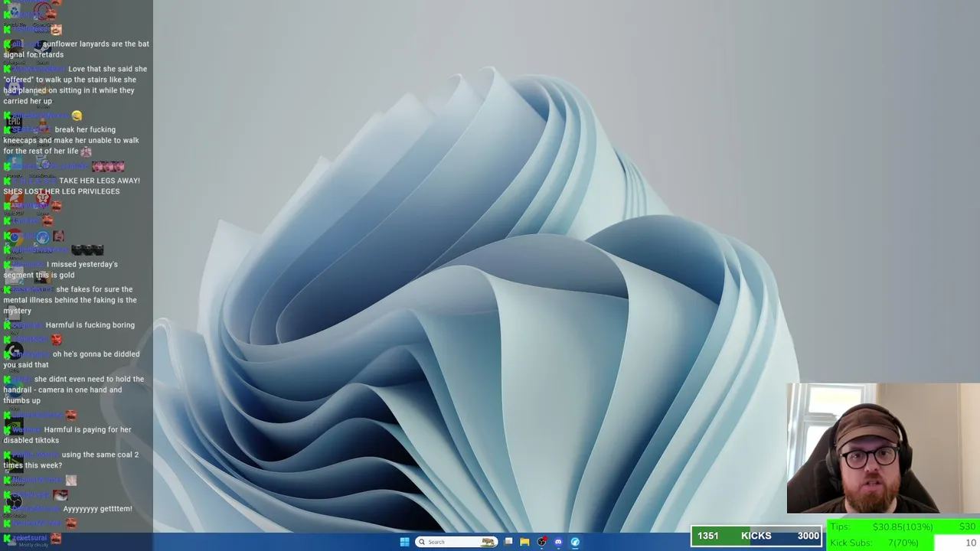This screenshot has height=551, width=980.
Task: Click the "using the same coal" chat message
Action: (x=71, y=460)
